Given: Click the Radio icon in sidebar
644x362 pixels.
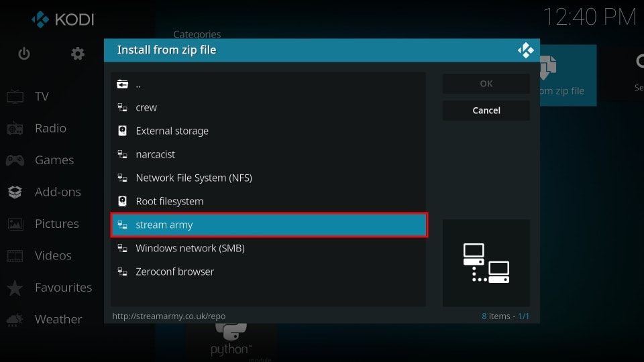Looking at the screenshot, I should point(15,129).
